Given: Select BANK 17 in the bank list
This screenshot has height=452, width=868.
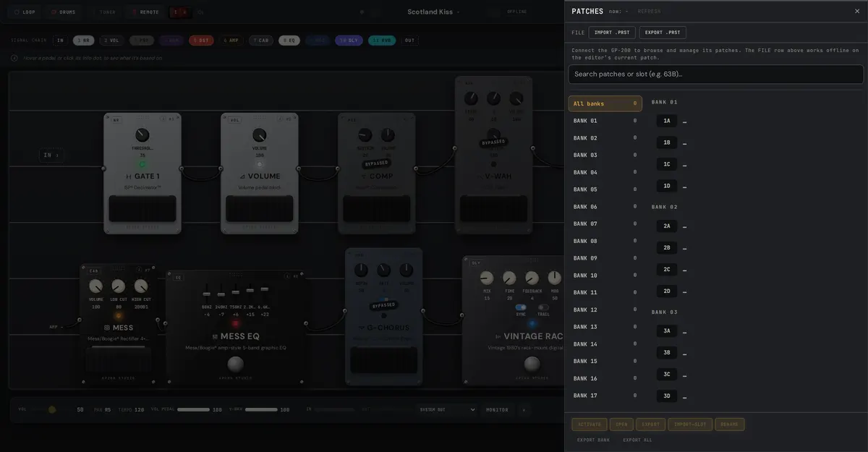Looking at the screenshot, I should coord(605,396).
